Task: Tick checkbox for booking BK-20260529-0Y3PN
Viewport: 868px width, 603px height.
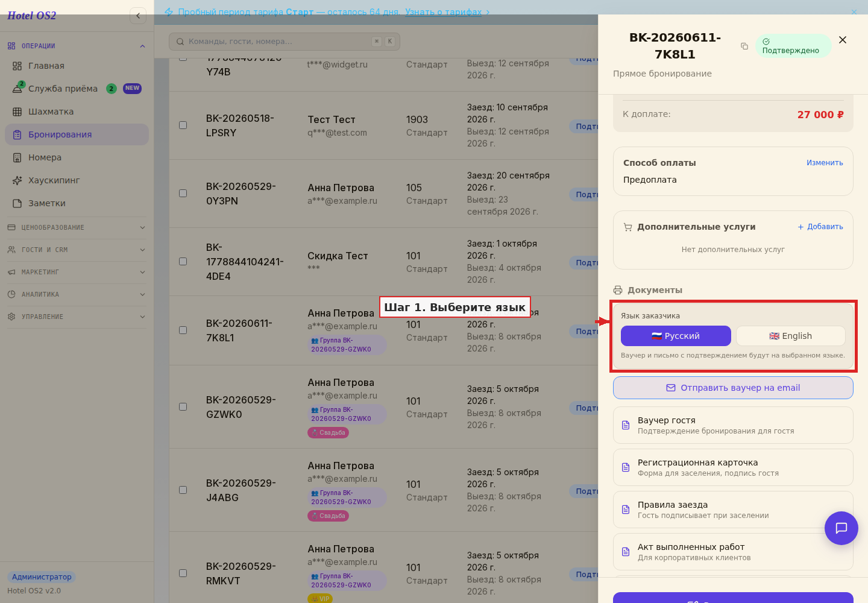Action: [183, 194]
